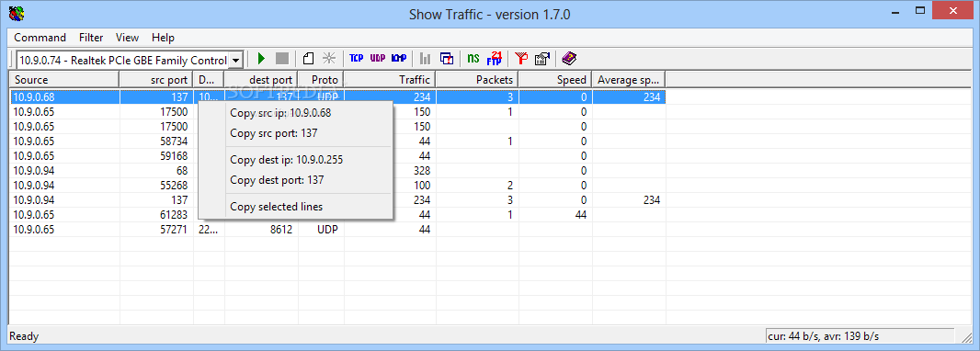Choose Copy dest ip: 10.9.0.255

coord(295,160)
